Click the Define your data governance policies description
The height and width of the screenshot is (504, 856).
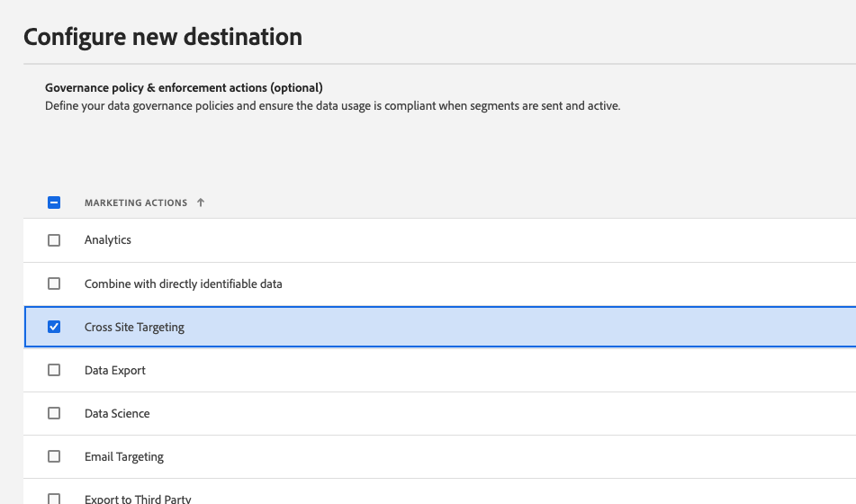pos(332,105)
